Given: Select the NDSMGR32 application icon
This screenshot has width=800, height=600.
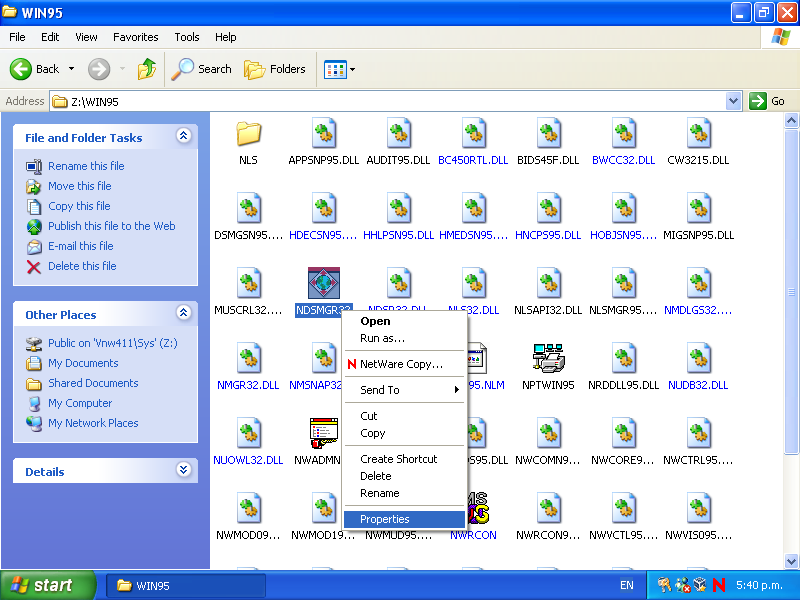Looking at the screenshot, I should 323,283.
